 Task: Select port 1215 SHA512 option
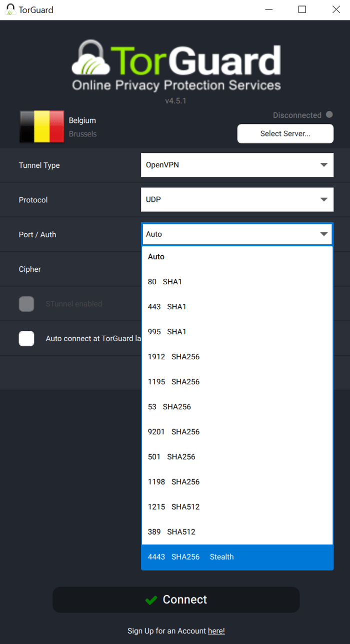pyautogui.click(x=237, y=507)
